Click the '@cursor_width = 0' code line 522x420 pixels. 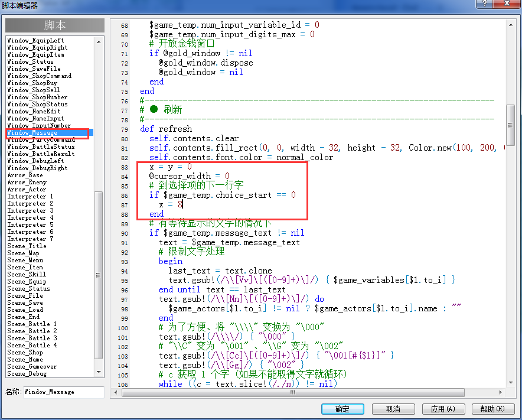(x=190, y=176)
